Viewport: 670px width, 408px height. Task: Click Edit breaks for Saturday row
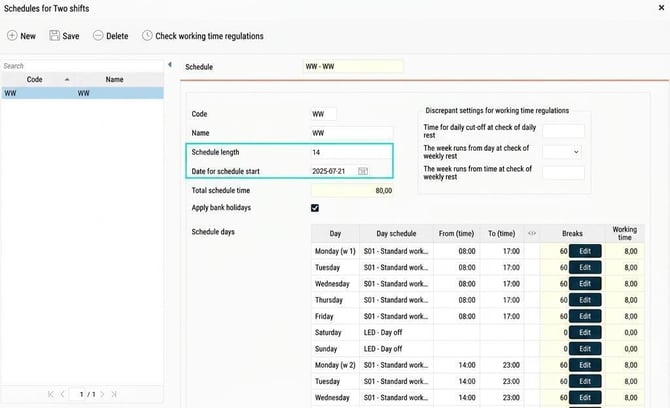coord(585,332)
